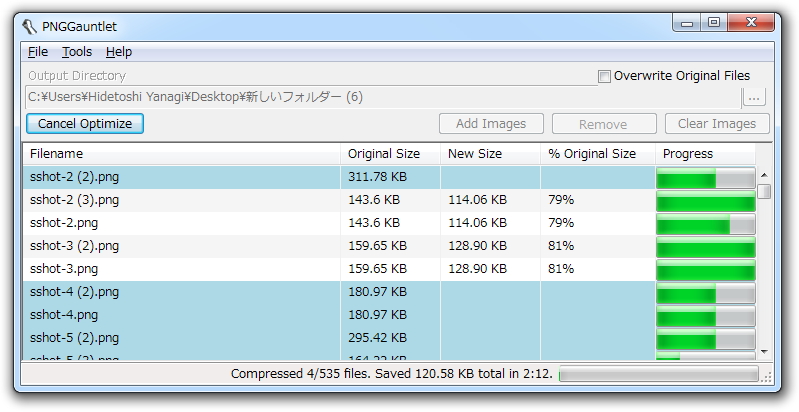Image resolution: width=799 pixels, height=412 pixels.
Task: Click the overall progress bar in status bar
Action: (x=659, y=374)
